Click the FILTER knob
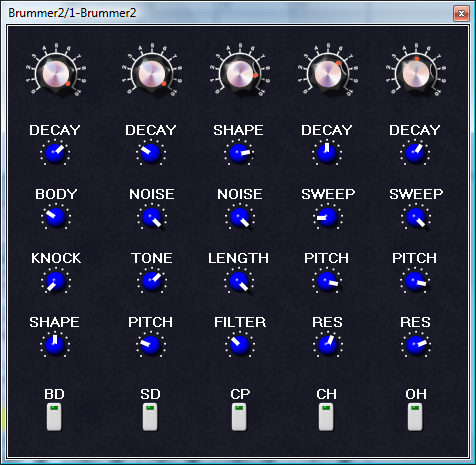The image size is (476, 465). coord(239,345)
